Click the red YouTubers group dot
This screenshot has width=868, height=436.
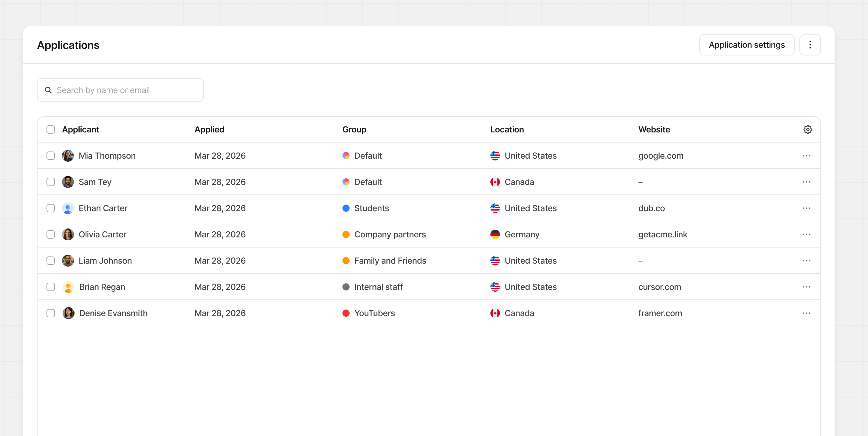[x=346, y=313]
